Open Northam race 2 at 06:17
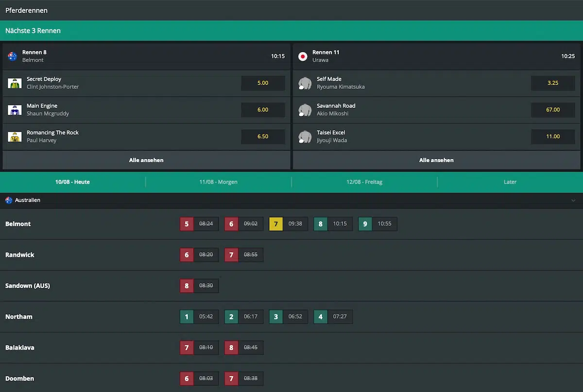This screenshot has height=392, width=583. (x=244, y=317)
